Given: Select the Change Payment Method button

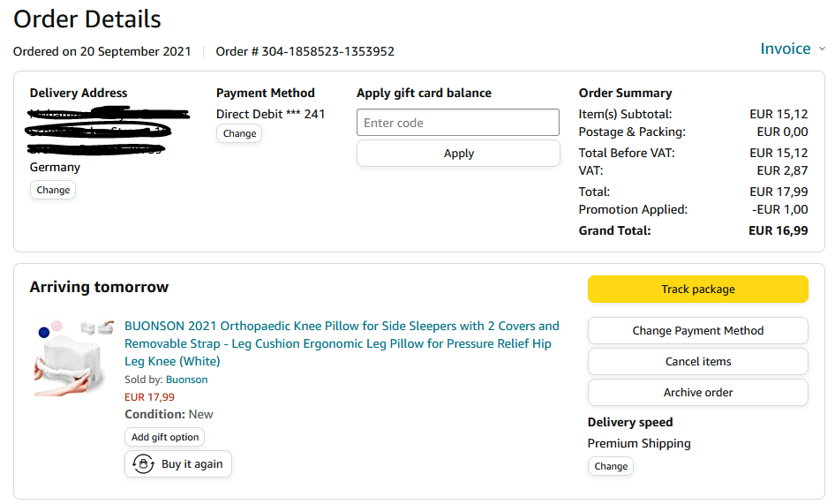Looking at the screenshot, I should pos(697,331).
